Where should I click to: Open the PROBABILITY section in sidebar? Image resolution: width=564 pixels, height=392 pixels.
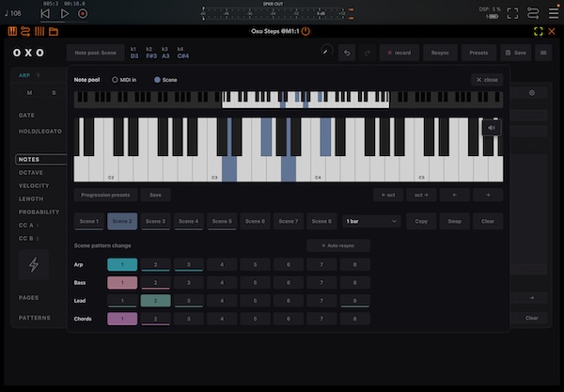click(x=39, y=212)
